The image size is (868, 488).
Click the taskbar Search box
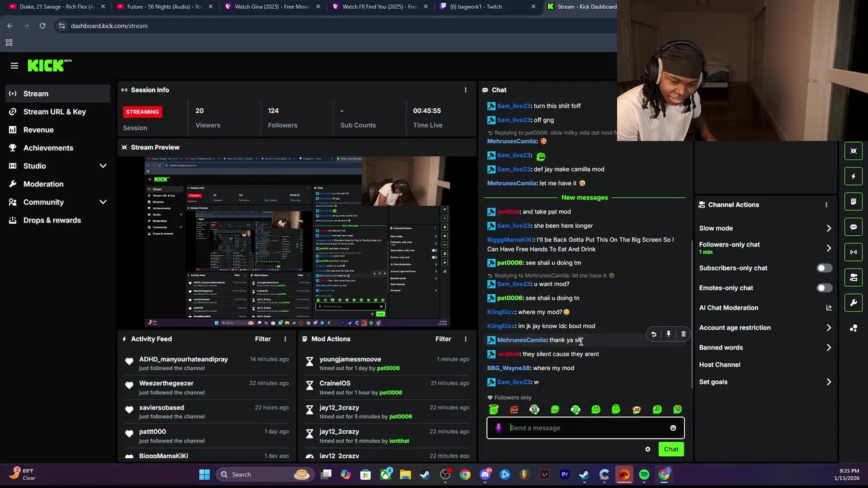pos(264,475)
